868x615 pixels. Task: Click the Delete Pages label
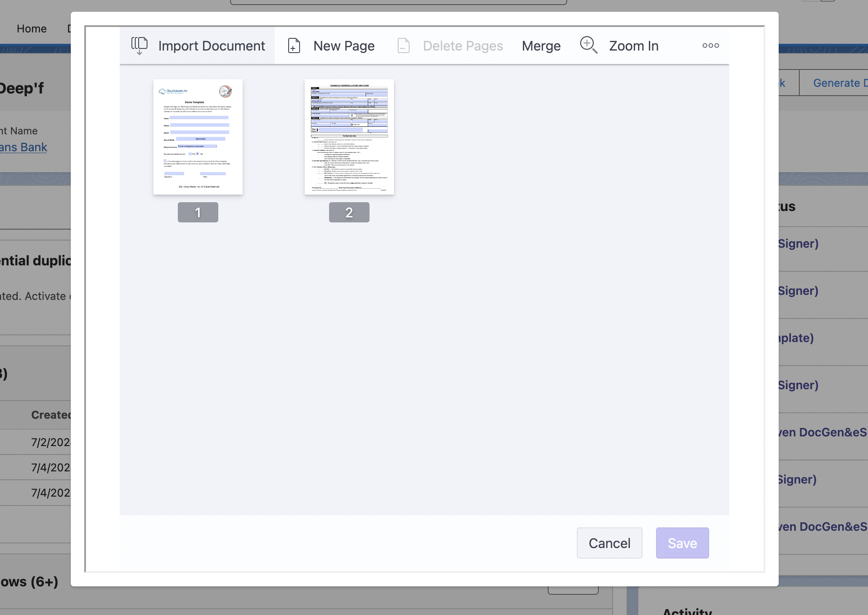tap(463, 46)
